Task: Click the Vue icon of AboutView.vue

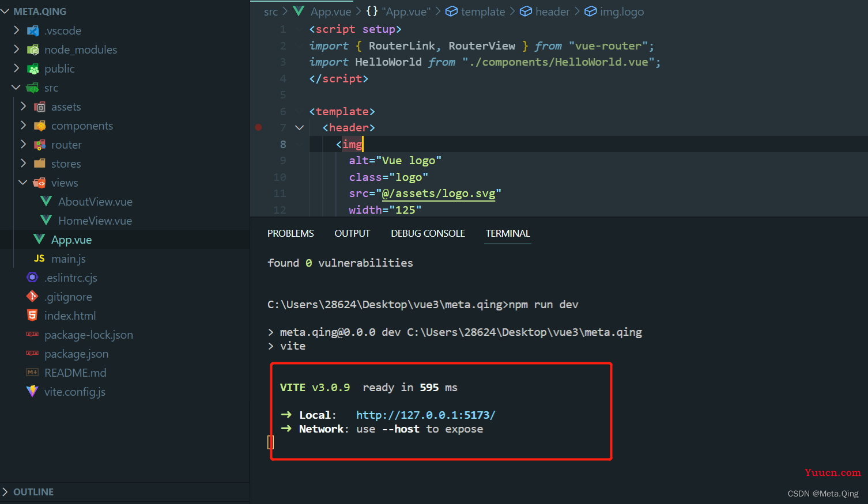Action: pos(46,201)
